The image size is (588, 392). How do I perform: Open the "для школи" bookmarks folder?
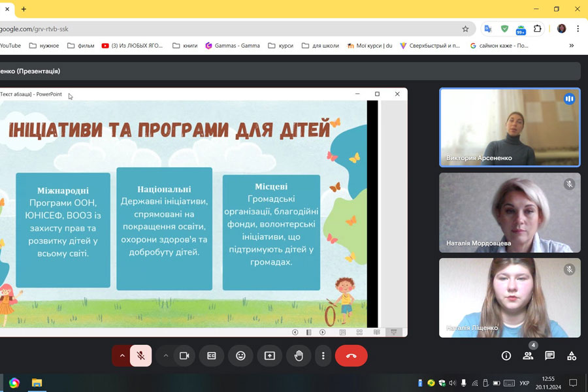point(320,46)
